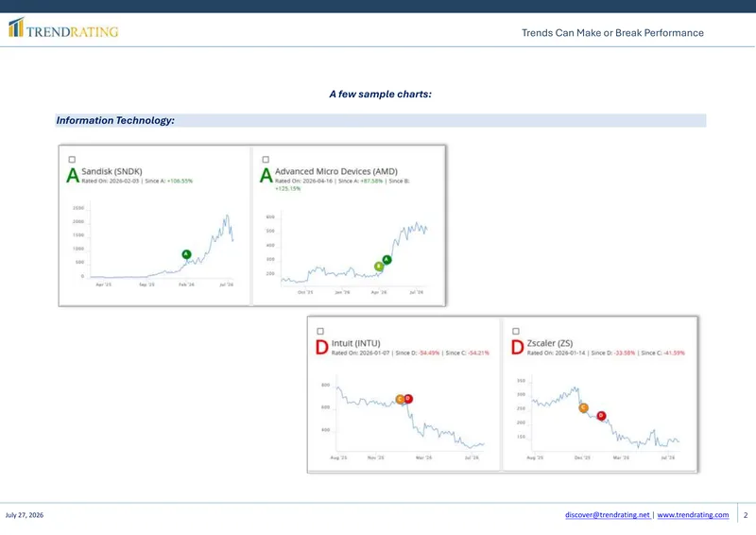Click the dark green A marker on AMD chart
Viewport: 756px width, 535px height.
[x=387, y=260]
